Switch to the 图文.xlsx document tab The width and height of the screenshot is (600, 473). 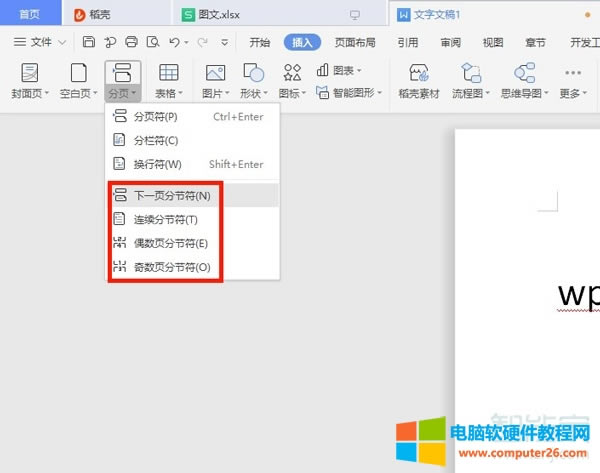pyautogui.click(x=225, y=15)
